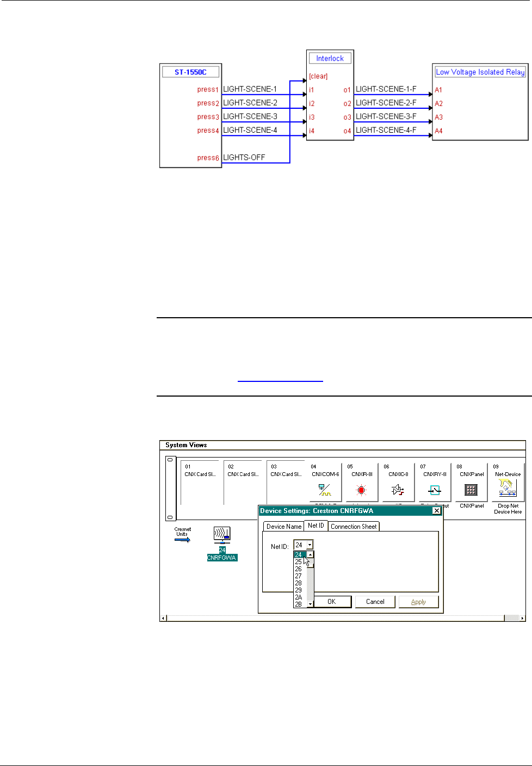The height and width of the screenshot is (766, 532).
Task: Select relay input A3
Action: (x=438, y=117)
